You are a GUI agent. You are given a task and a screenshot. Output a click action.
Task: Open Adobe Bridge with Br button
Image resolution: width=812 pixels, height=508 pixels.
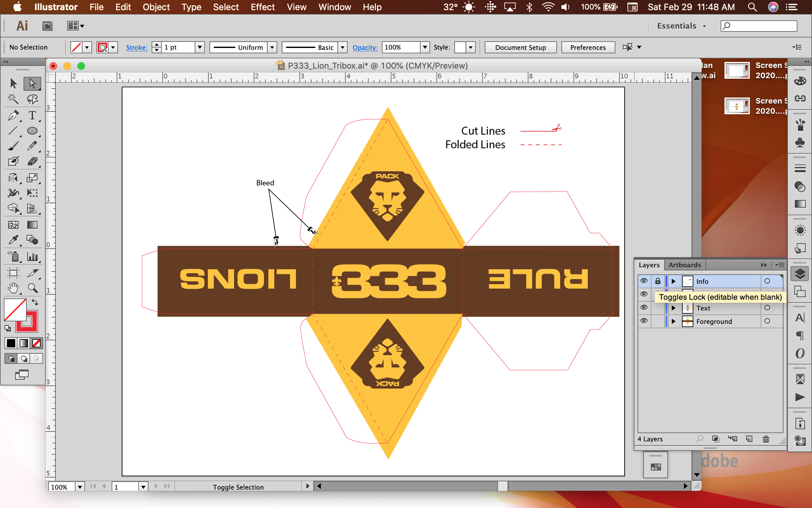click(48, 26)
